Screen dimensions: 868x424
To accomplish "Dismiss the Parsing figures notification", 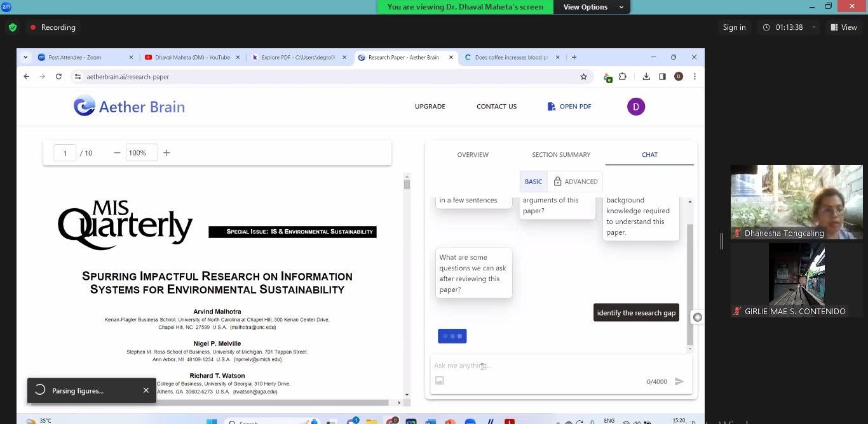I will tap(146, 390).
